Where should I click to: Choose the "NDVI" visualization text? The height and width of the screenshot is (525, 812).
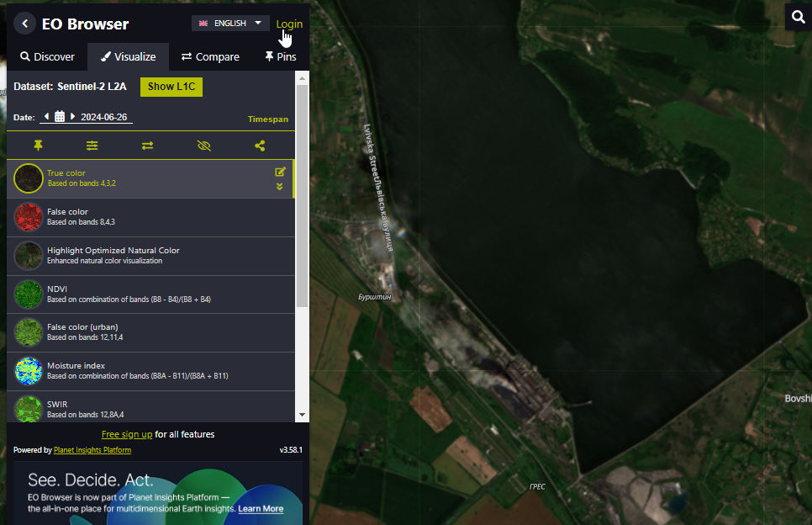point(57,289)
